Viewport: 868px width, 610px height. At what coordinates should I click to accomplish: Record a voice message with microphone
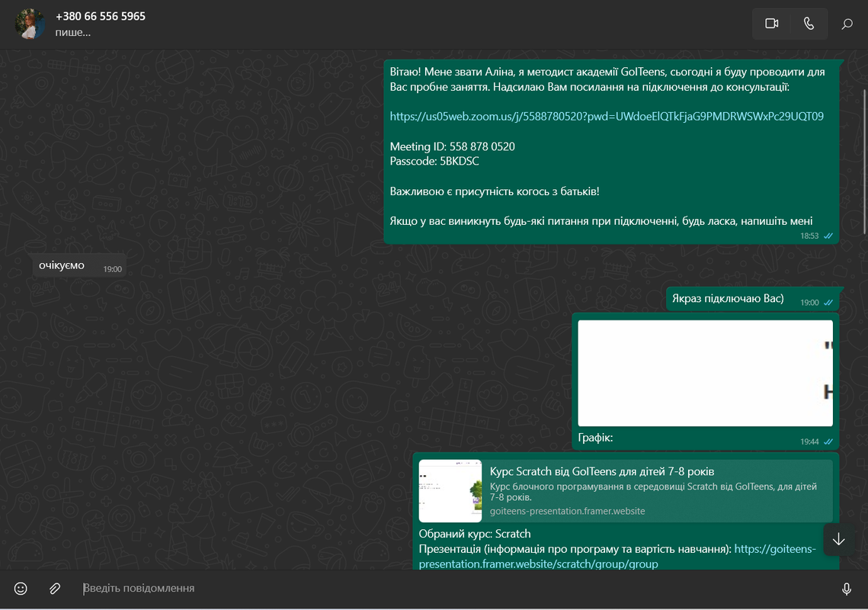click(x=847, y=589)
